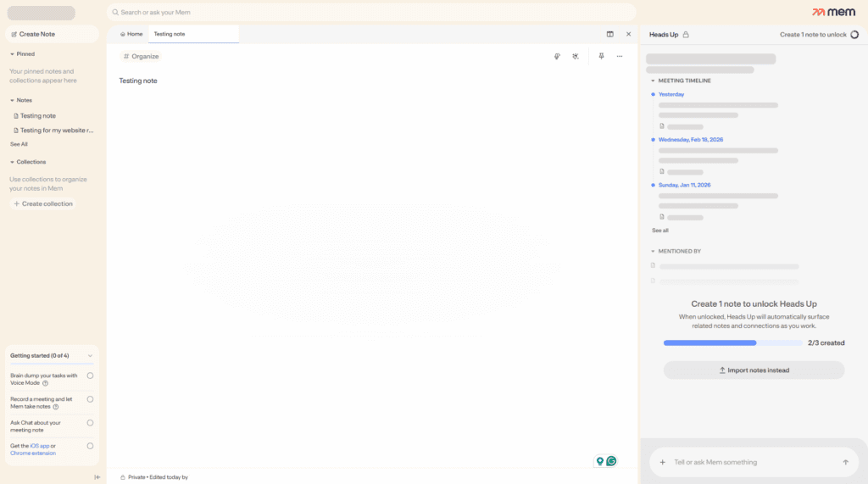868x484 pixels.
Task: Open the Home tab
Action: 131,35
